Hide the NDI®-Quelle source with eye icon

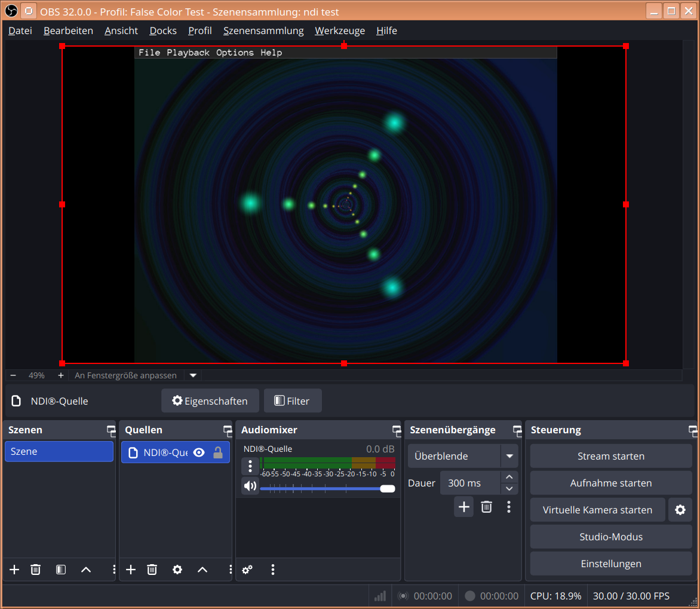coord(199,452)
